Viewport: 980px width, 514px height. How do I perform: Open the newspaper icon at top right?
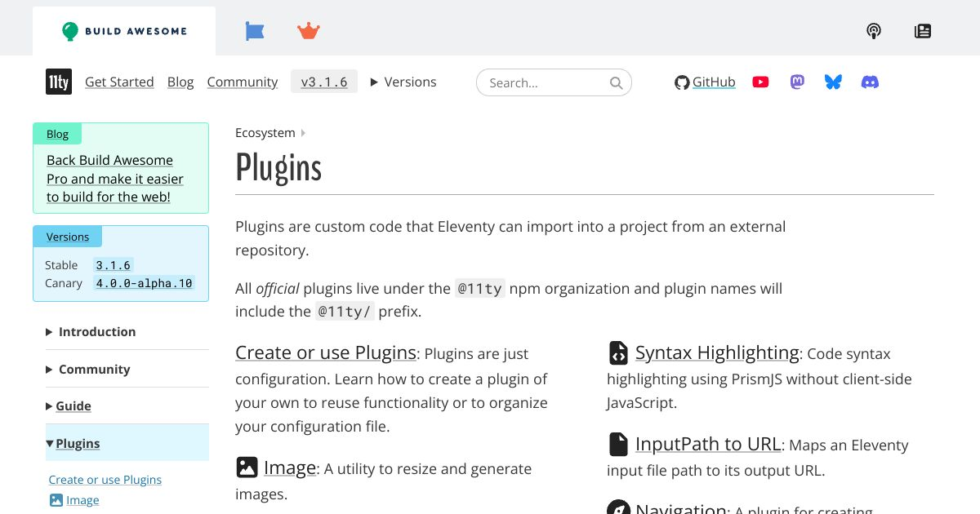tap(923, 31)
